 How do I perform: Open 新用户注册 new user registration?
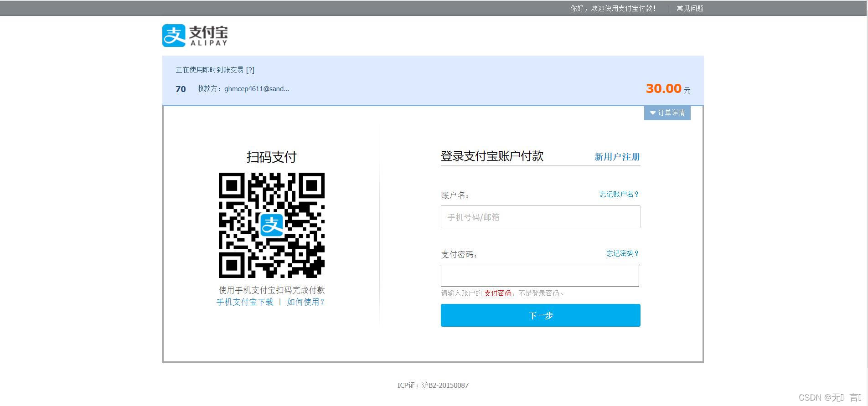617,157
